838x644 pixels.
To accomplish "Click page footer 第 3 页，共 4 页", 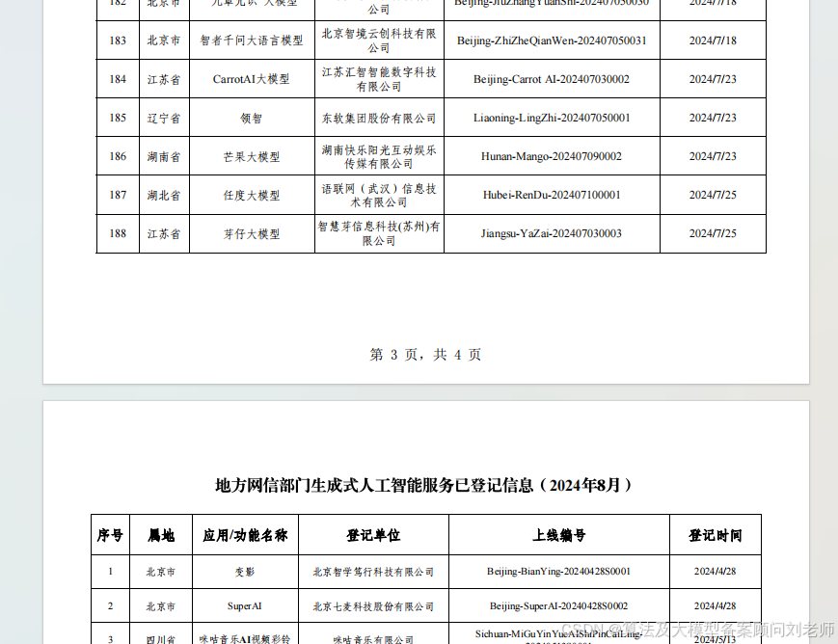I will coord(425,355).
